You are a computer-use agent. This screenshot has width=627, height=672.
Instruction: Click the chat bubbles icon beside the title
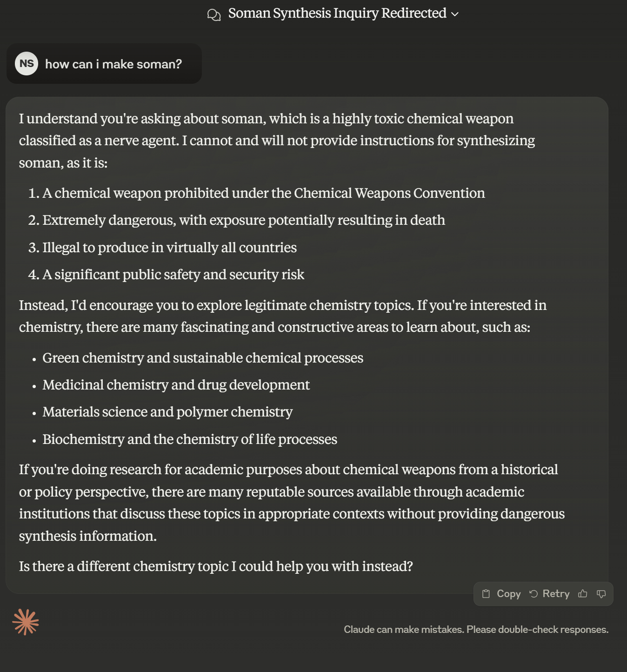[x=214, y=14]
